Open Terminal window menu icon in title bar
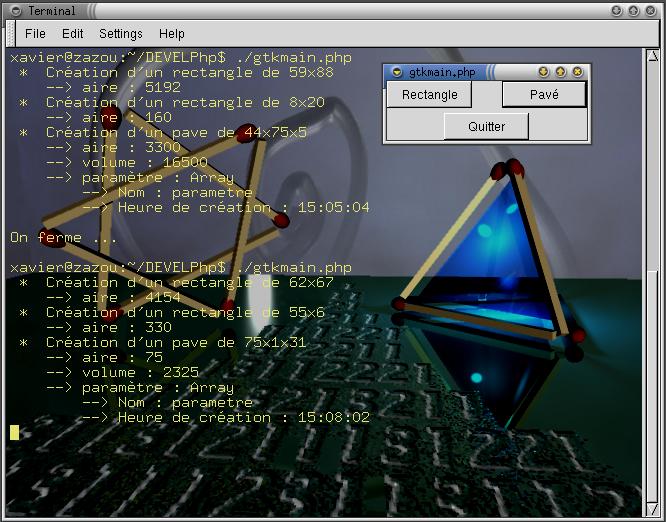 [x=14, y=11]
